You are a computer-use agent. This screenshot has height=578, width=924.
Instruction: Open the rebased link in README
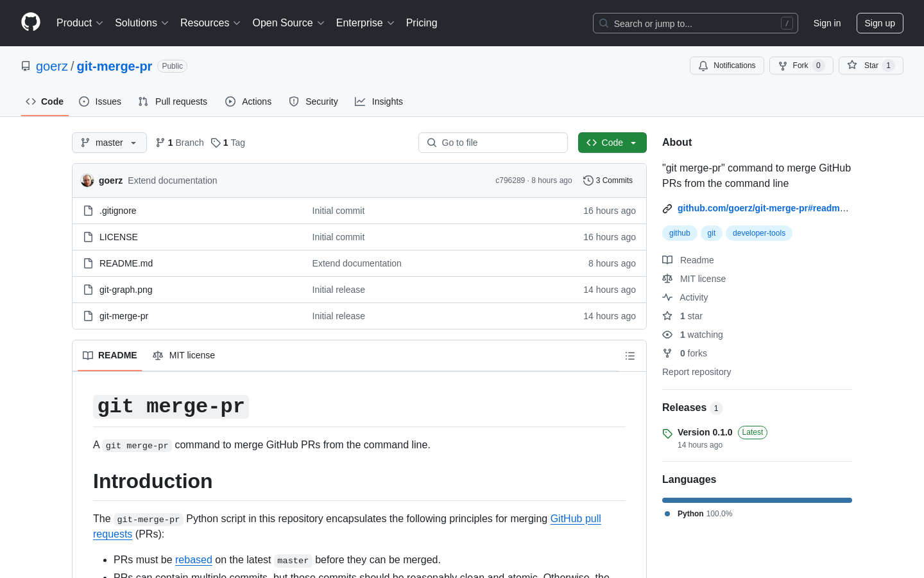click(x=194, y=559)
